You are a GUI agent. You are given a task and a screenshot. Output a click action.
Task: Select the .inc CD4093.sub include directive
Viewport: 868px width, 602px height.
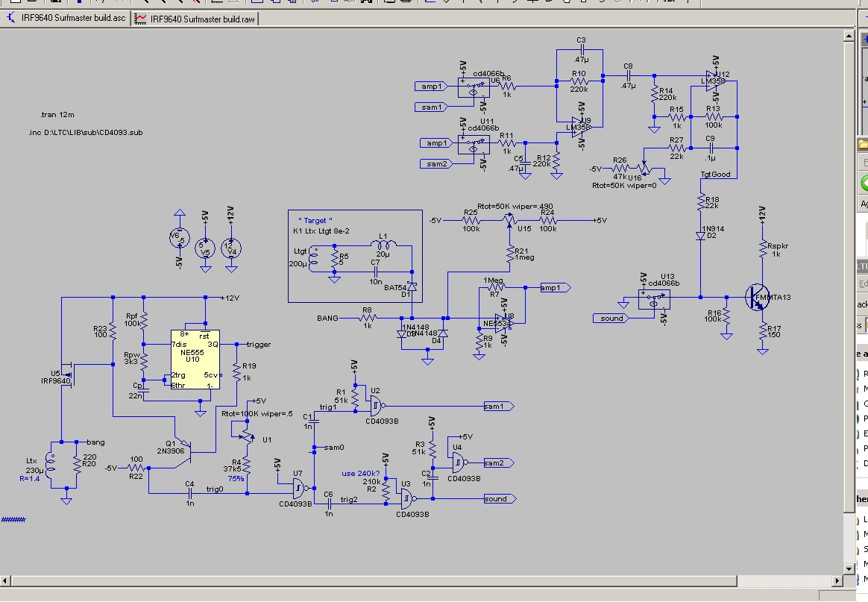click(x=91, y=133)
